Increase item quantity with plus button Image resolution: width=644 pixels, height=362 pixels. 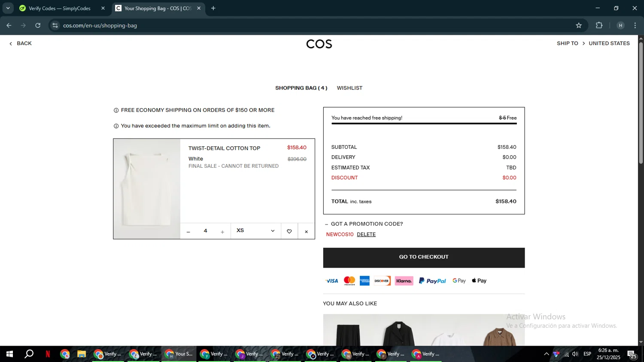(222, 232)
